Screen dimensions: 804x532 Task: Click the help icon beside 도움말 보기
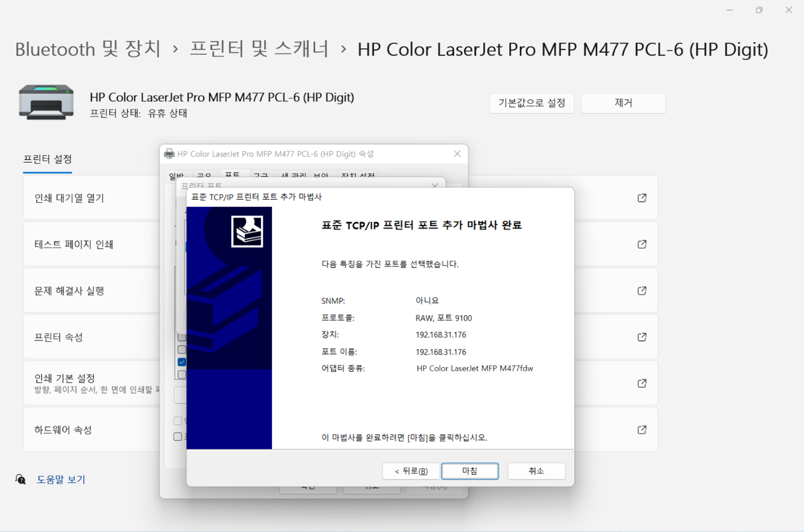coord(20,479)
